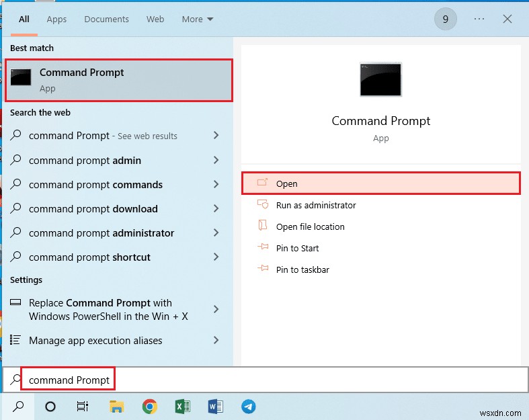529x420 pixels.
Task: Click the list icon beside Manage app execution aliases
Action: click(15, 340)
